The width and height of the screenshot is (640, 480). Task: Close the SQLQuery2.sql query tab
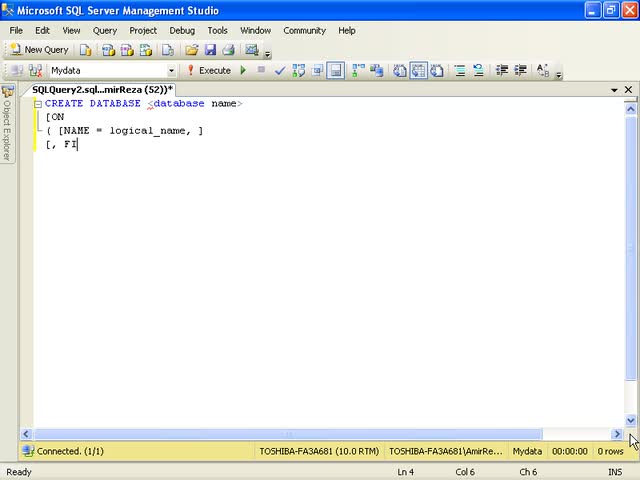click(628, 89)
